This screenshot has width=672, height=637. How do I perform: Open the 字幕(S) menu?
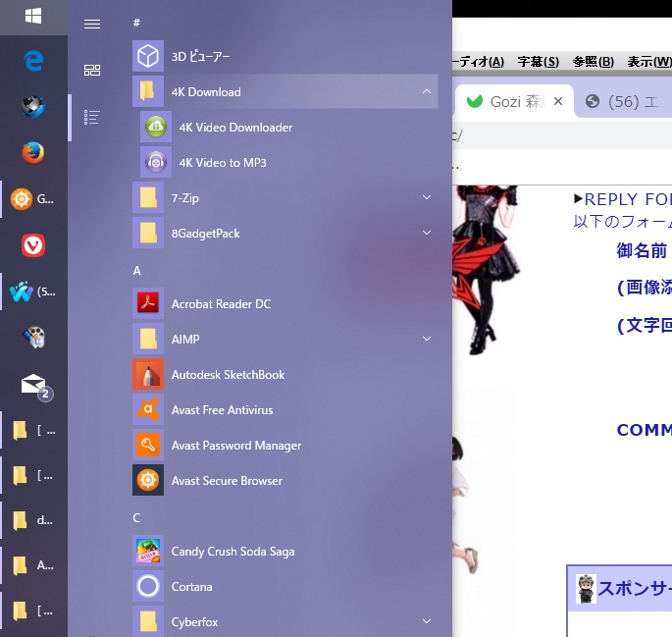538,61
